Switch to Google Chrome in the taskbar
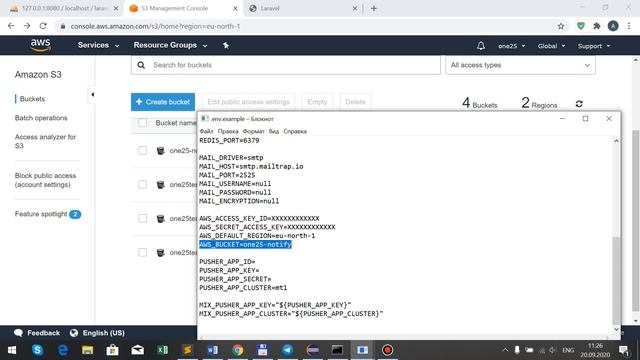 click(x=238, y=350)
